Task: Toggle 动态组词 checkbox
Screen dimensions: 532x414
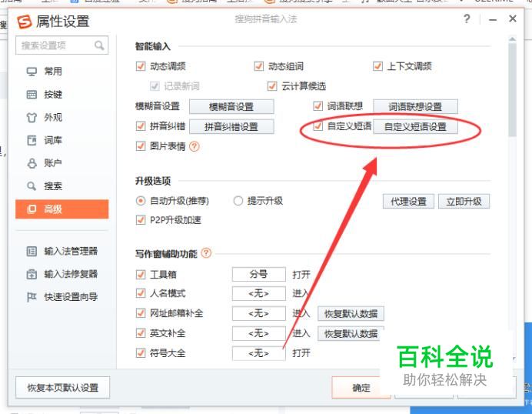Action: click(x=258, y=66)
